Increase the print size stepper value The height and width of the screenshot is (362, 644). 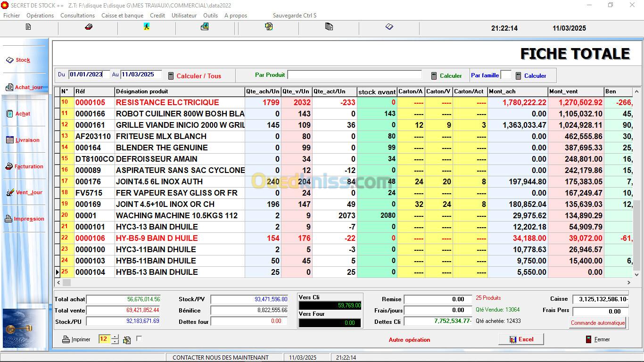[x=115, y=337]
